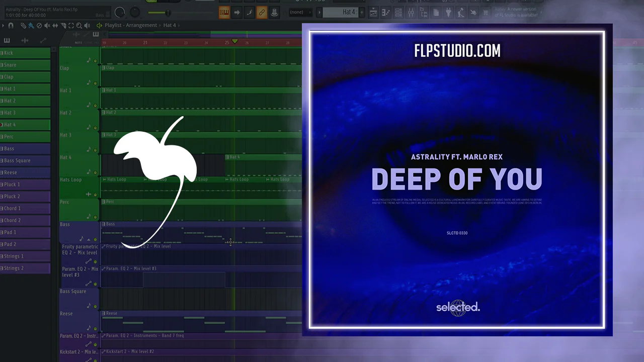Viewport: 644px width, 362px height.
Task: Mute the Hat 4 track green LED
Action: 95,172
